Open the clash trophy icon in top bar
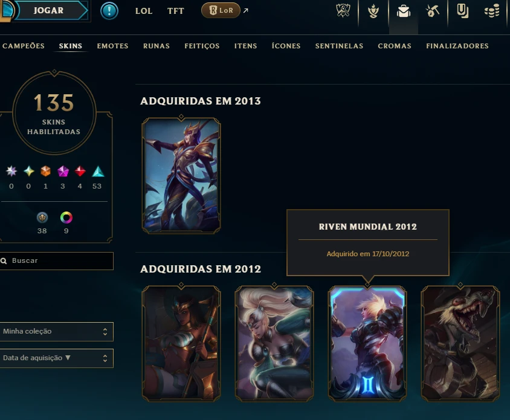The height and width of the screenshot is (420, 510). coord(343,11)
